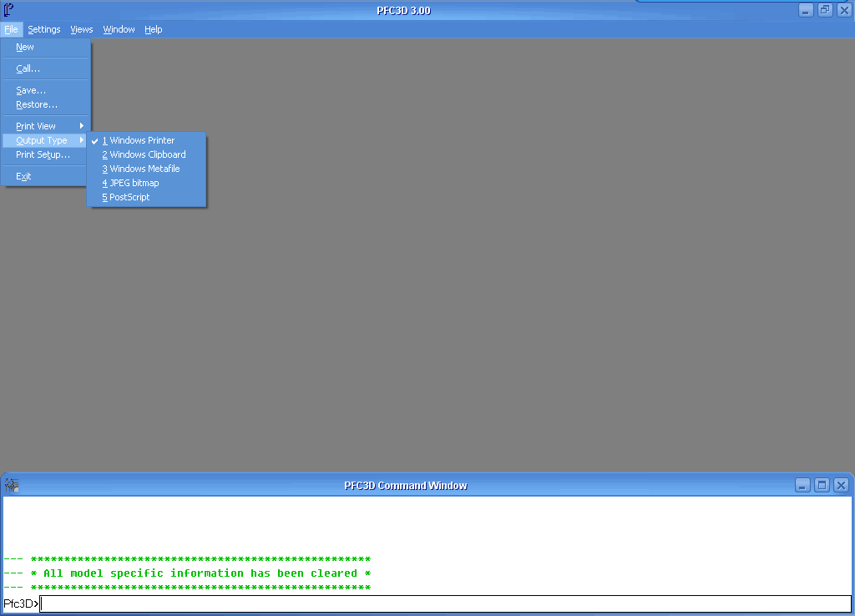Open the Views menu
The width and height of the screenshot is (855, 616).
pyautogui.click(x=82, y=29)
